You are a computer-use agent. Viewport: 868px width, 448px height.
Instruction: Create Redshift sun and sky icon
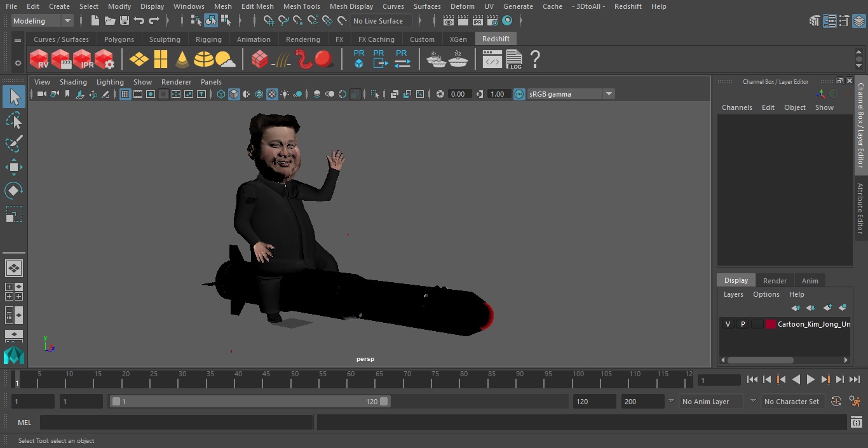coord(226,60)
